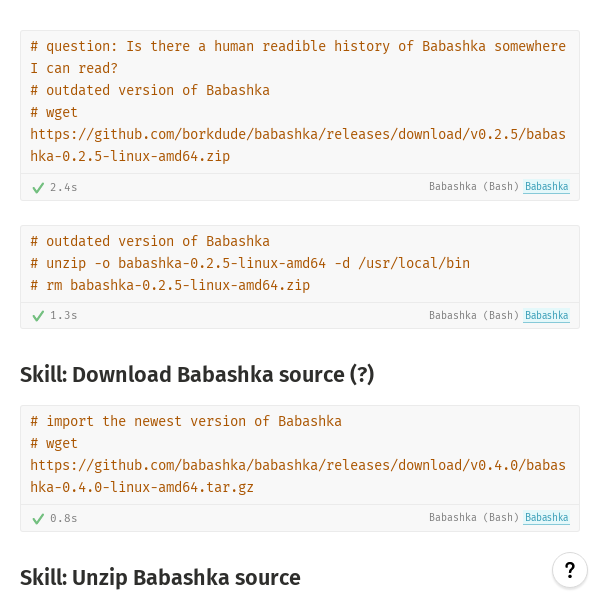Click 'Babashka (Bash)' label in the 2.4s cell

[474, 187]
